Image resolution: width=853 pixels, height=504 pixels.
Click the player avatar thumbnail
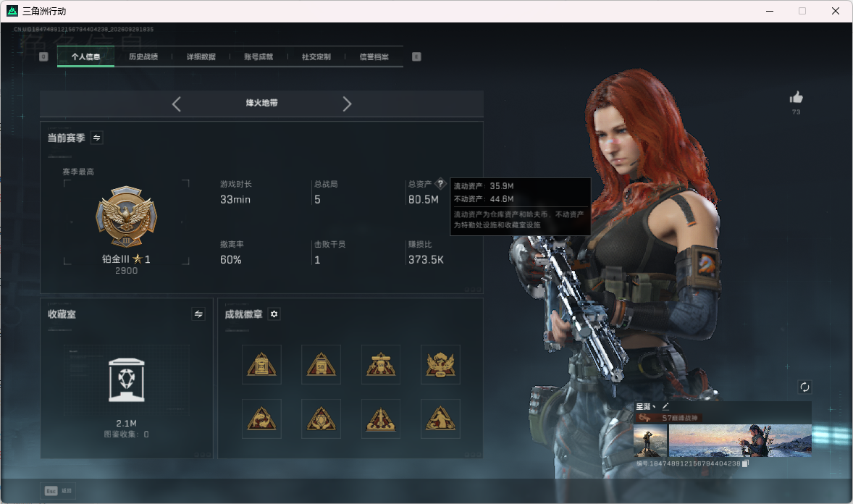pyautogui.click(x=651, y=441)
